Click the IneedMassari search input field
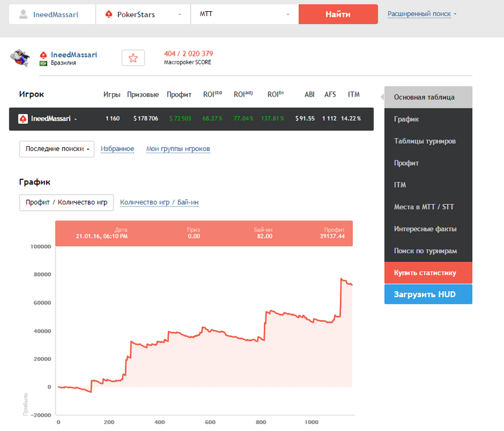The width and height of the screenshot is (504, 431). click(x=53, y=14)
